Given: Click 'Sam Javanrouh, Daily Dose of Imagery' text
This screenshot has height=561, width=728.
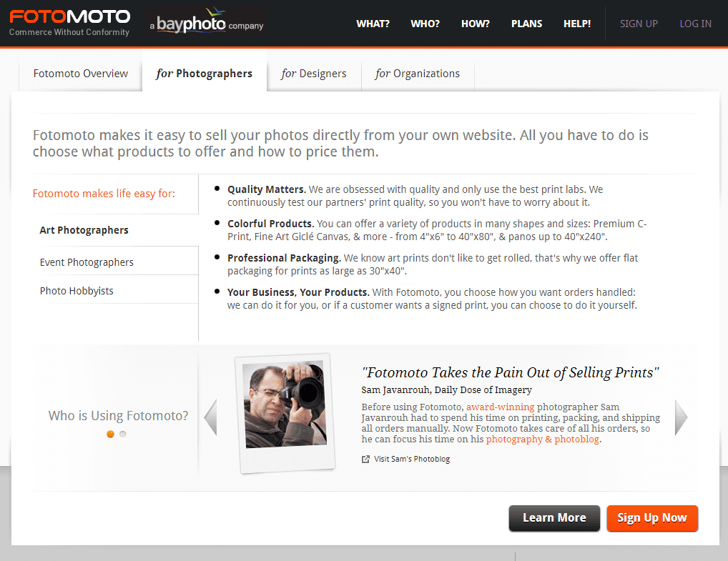Looking at the screenshot, I should point(447,389).
